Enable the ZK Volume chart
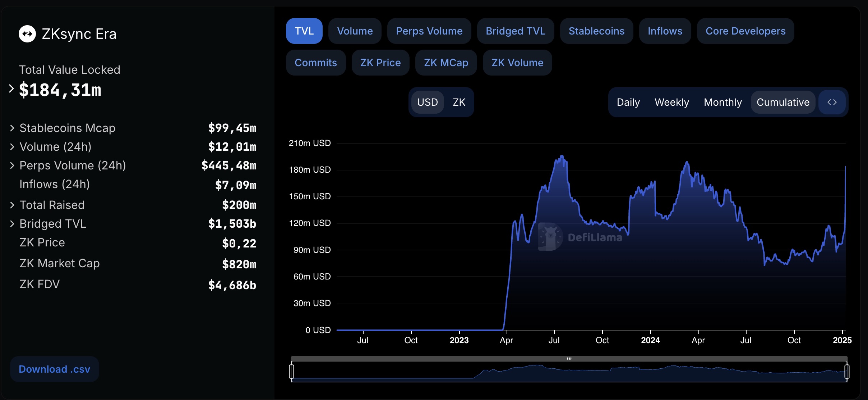This screenshot has width=868, height=400. [517, 63]
